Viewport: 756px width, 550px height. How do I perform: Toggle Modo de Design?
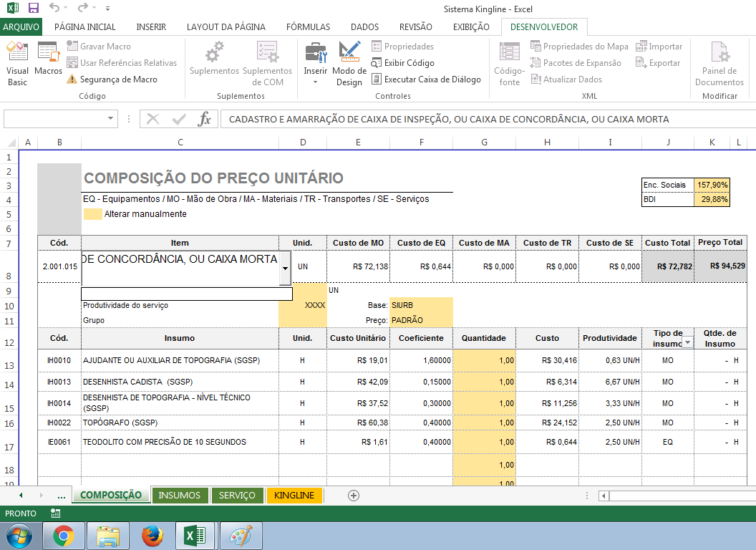349,64
